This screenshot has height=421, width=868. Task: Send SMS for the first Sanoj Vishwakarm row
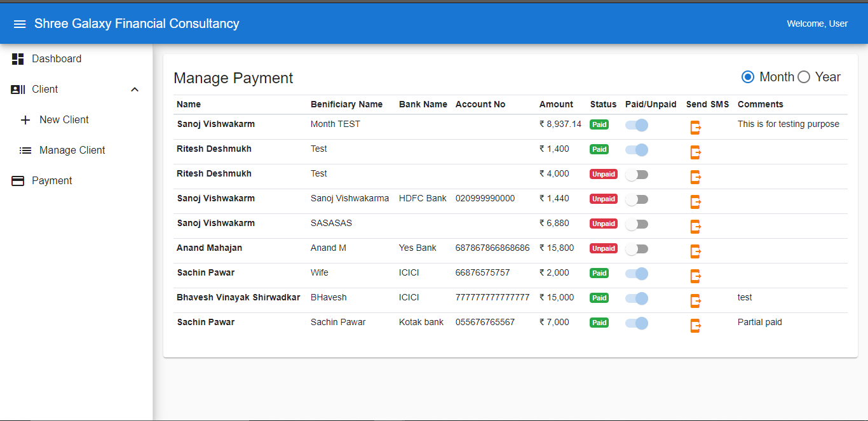coord(695,127)
